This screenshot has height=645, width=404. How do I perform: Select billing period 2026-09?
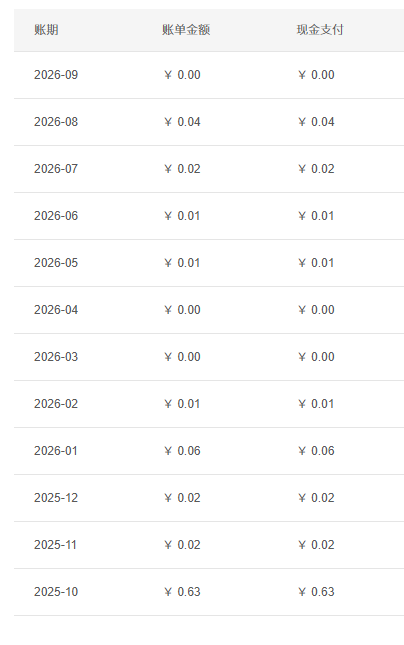pos(56,75)
